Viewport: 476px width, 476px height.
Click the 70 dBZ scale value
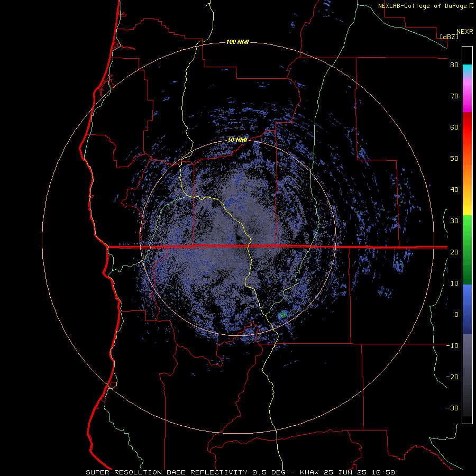(x=454, y=96)
